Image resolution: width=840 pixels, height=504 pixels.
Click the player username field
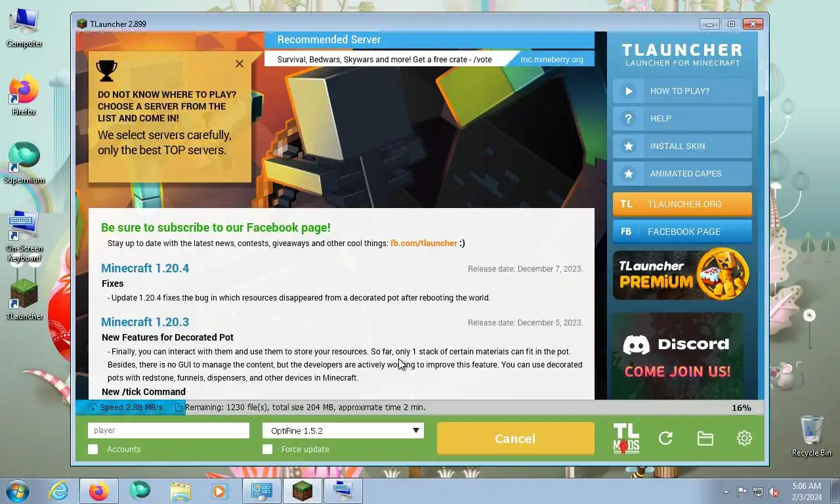(x=169, y=430)
